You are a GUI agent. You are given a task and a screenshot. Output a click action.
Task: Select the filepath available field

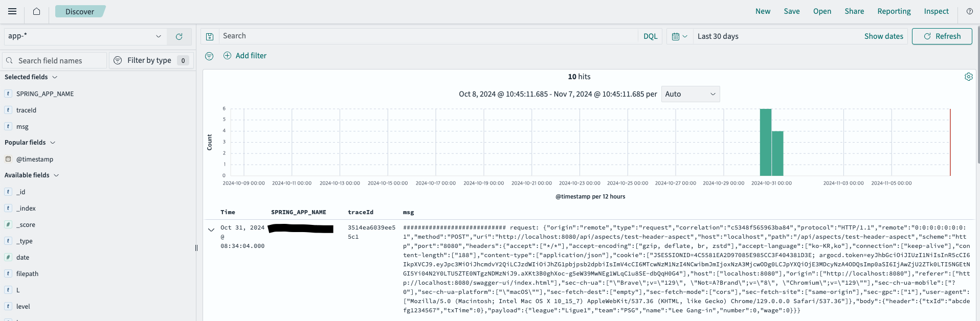coord(27,274)
